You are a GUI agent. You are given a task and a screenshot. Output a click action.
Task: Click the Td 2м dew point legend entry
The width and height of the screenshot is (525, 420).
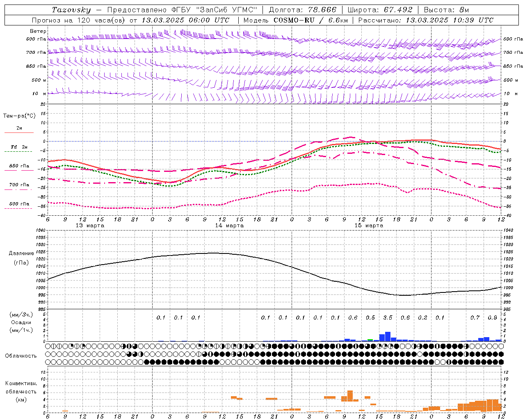[x=19, y=147]
